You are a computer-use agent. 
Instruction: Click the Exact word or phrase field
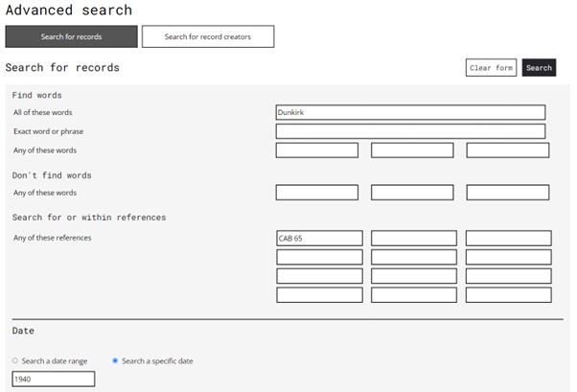tap(410, 131)
